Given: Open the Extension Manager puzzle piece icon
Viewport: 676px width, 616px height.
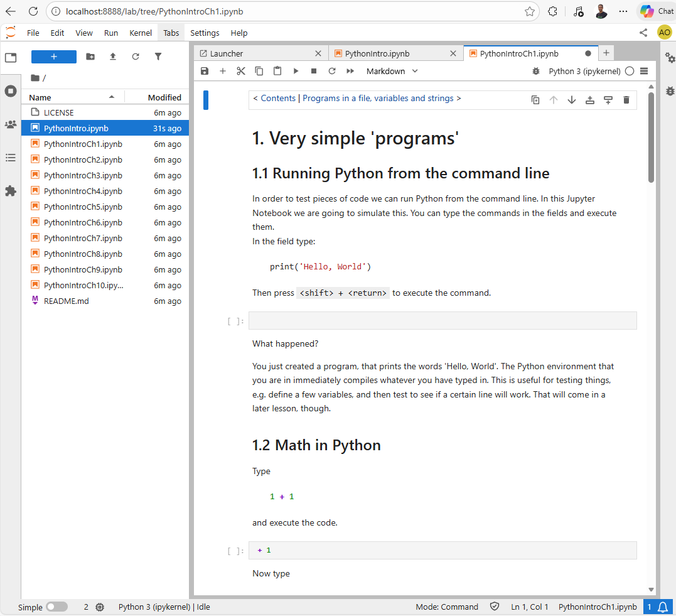Looking at the screenshot, I should click(11, 191).
